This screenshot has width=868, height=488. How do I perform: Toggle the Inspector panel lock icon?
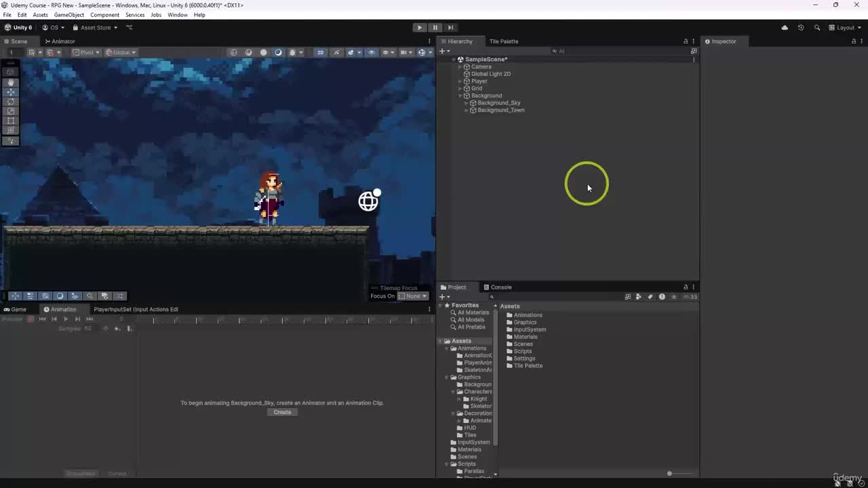(853, 41)
